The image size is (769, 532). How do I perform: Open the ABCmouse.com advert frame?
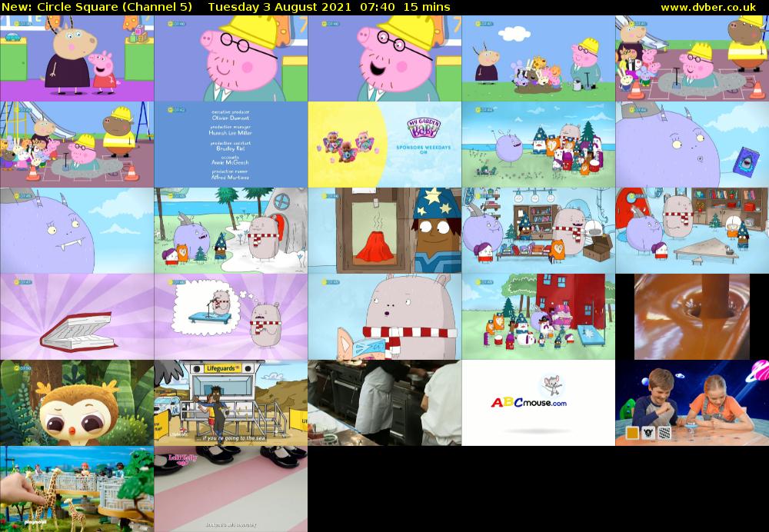[538, 403]
